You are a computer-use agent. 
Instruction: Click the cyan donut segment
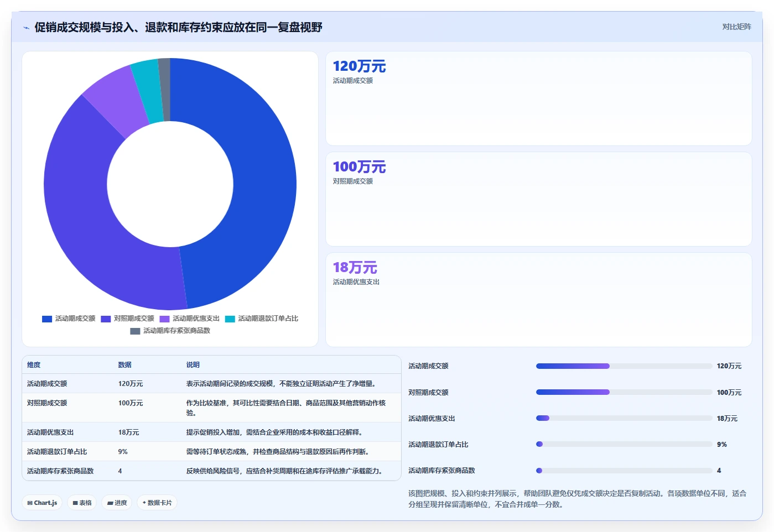148,91
